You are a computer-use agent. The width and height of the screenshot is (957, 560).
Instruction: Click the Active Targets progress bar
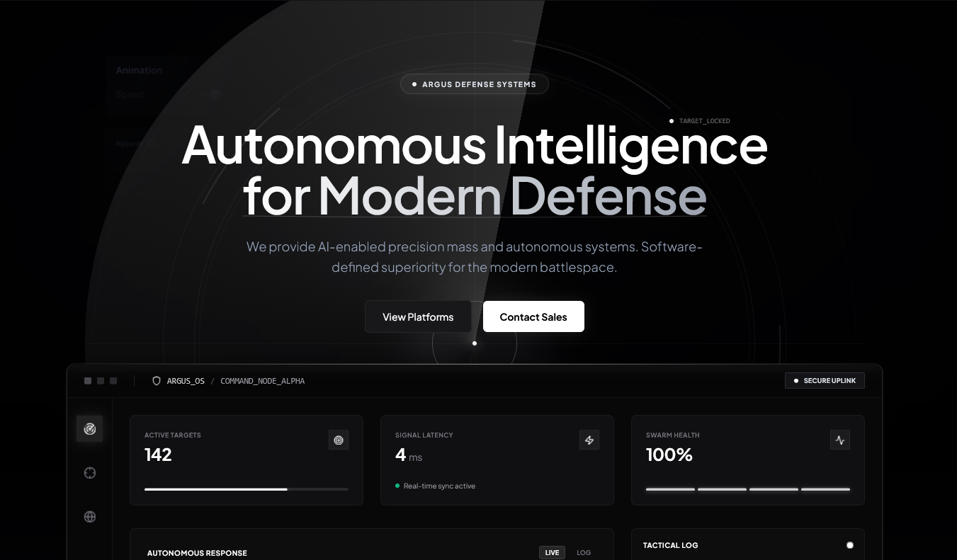click(247, 489)
